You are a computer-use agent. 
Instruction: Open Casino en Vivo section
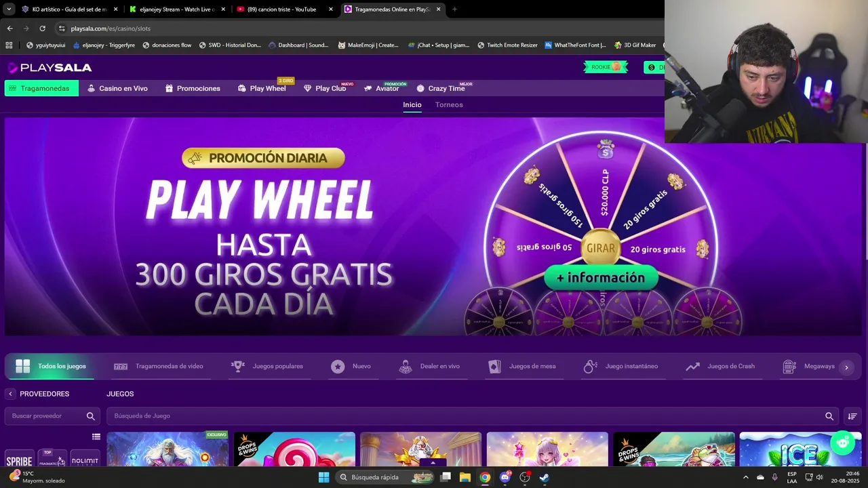(x=117, y=88)
